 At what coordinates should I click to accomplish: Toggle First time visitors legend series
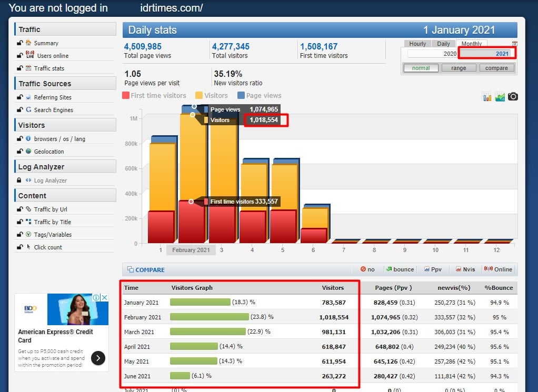[154, 96]
